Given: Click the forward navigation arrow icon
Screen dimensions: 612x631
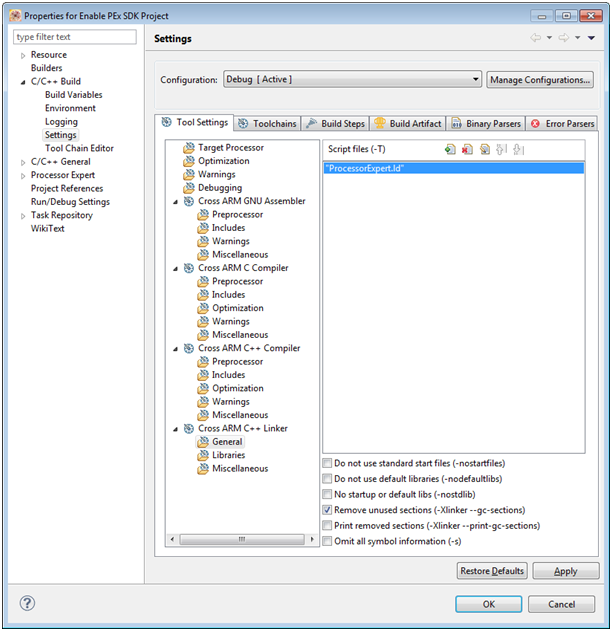Looking at the screenshot, I should coord(564,38).
